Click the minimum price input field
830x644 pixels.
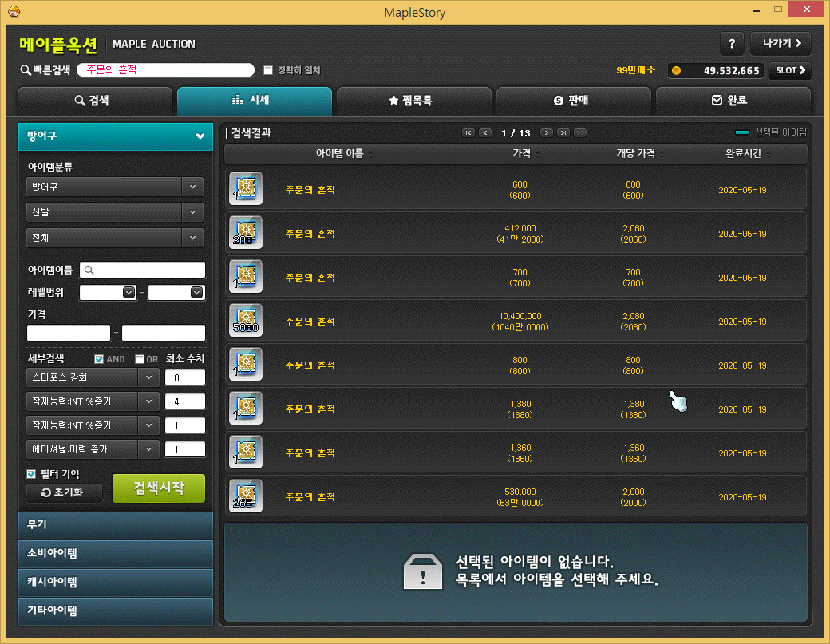(69, 333)
